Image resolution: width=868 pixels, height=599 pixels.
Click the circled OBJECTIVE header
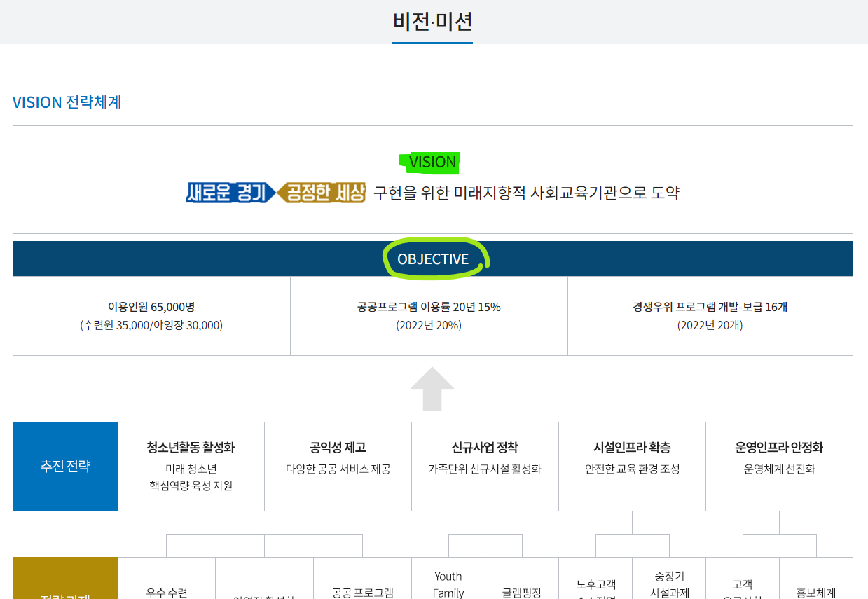coord(433,259)
